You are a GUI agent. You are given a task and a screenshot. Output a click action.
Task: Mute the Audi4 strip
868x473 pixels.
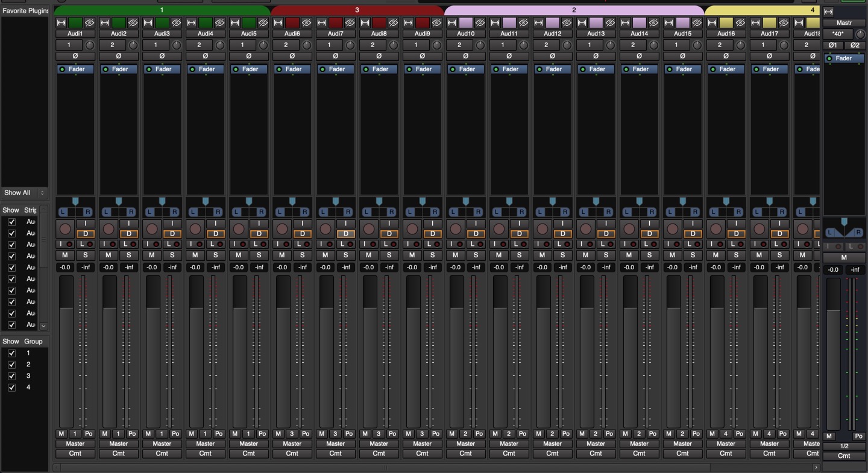click(195, 255)
